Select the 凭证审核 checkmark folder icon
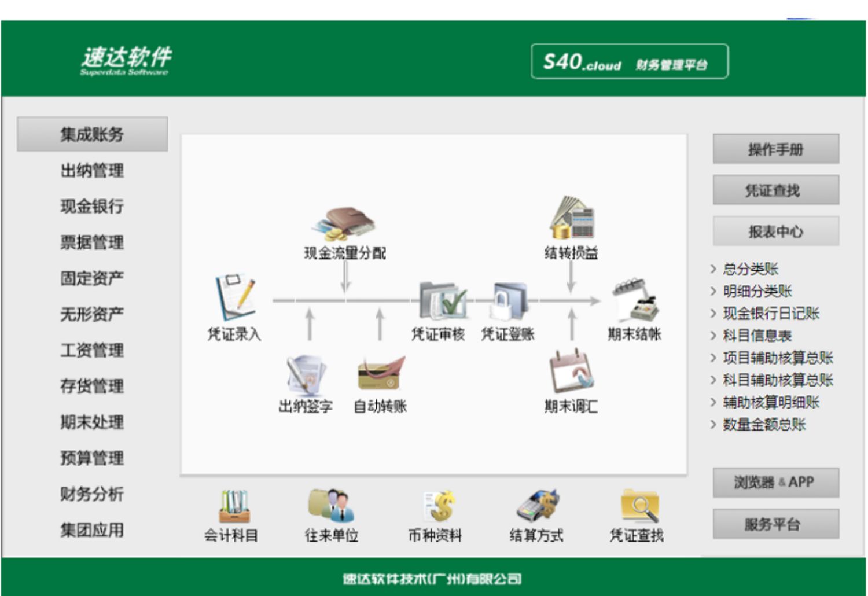Screen dimensions: 868x596 tap(443, 300)
